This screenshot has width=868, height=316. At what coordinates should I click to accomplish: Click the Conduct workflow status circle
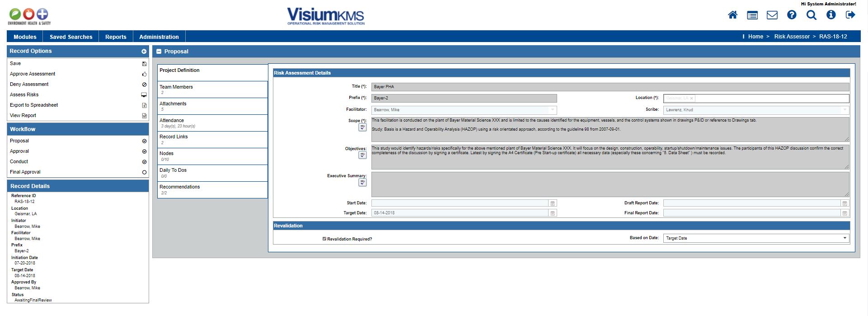pos(144,162)
